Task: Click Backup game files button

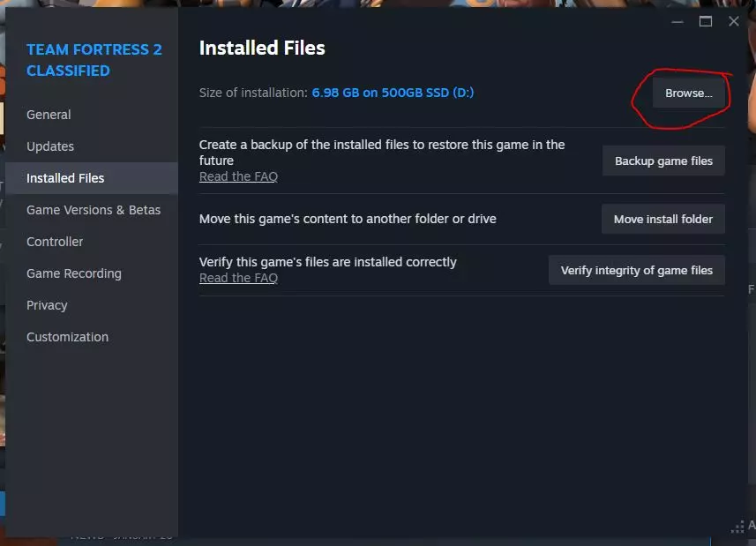Action: coord(663,161)
